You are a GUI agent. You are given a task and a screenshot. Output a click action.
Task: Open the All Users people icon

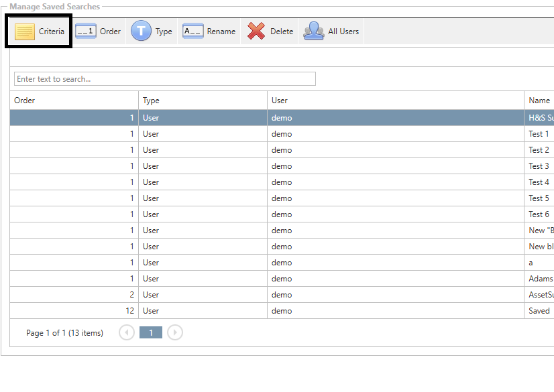tap(314, 31)
